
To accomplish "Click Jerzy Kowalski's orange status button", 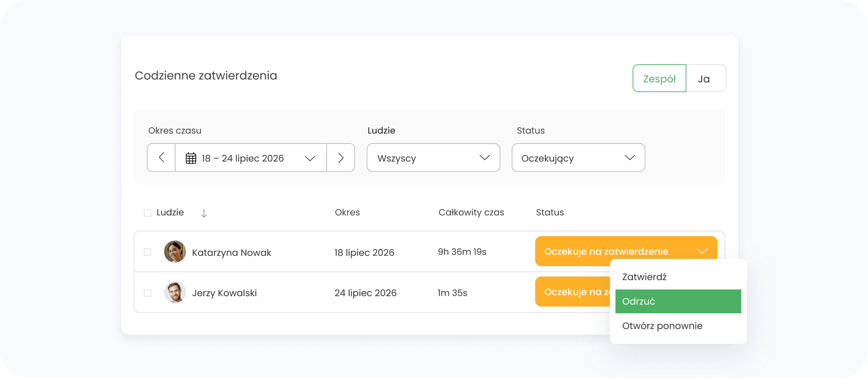I will pos(572,292).
